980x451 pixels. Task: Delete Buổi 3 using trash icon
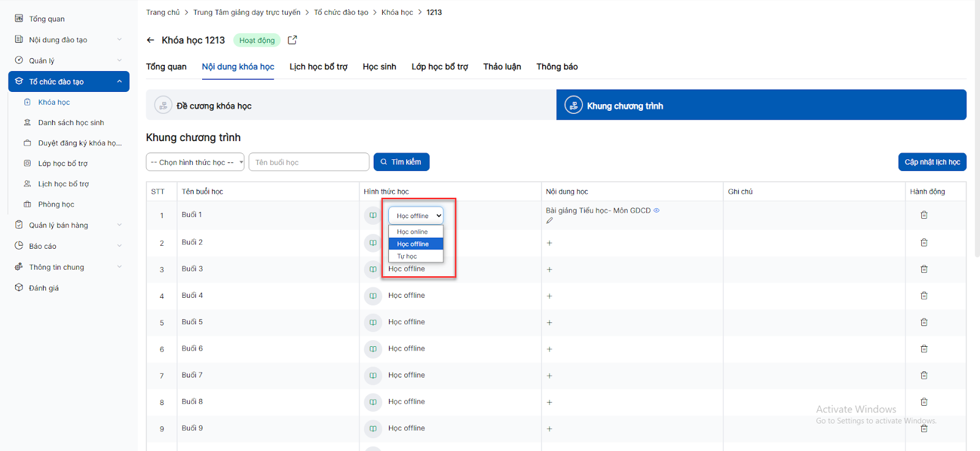pos(924,269)
